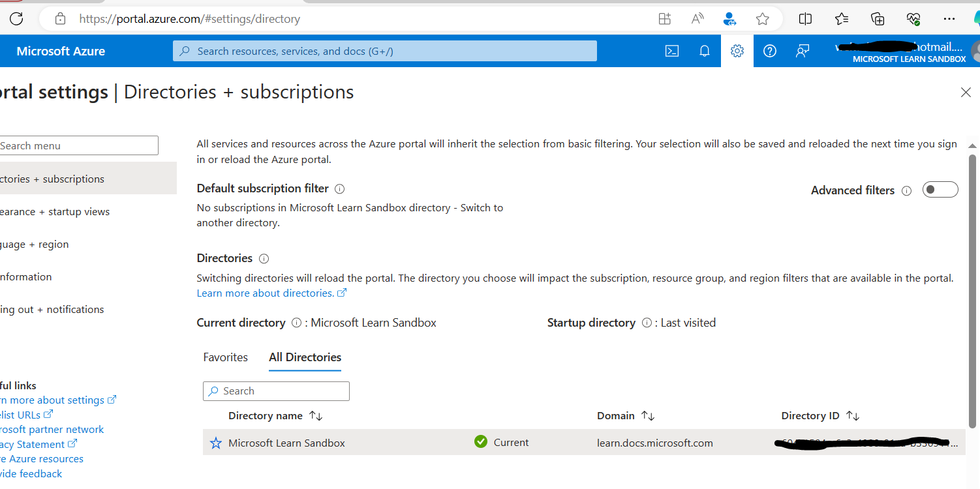Sort by Directory name column
This screenshot has width=980, height=489.
275,416
